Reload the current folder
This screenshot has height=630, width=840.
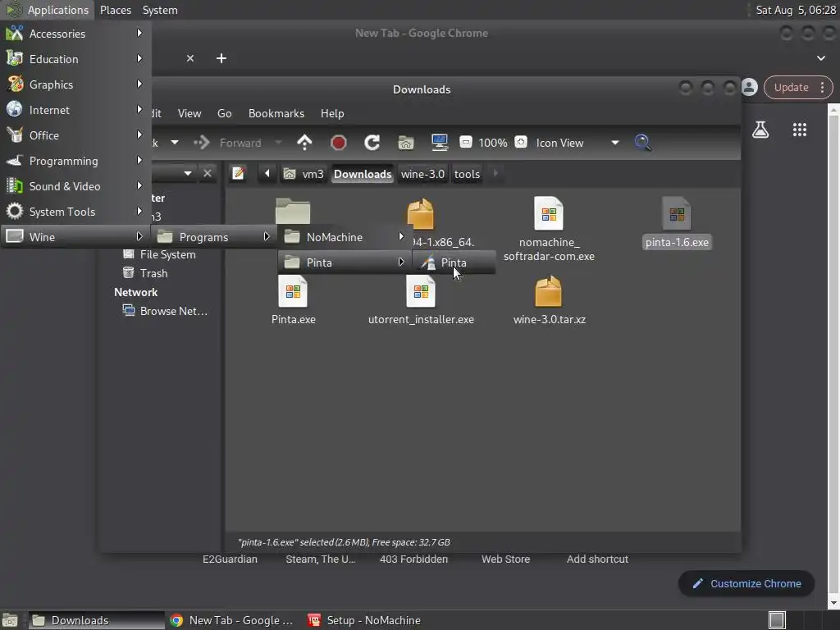[372, 143]
